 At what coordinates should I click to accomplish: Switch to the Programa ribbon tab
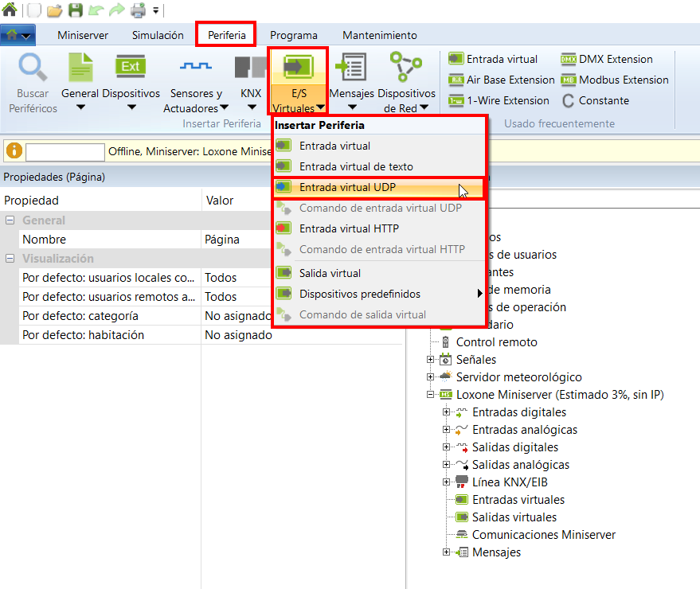click(x=293, y=35)
